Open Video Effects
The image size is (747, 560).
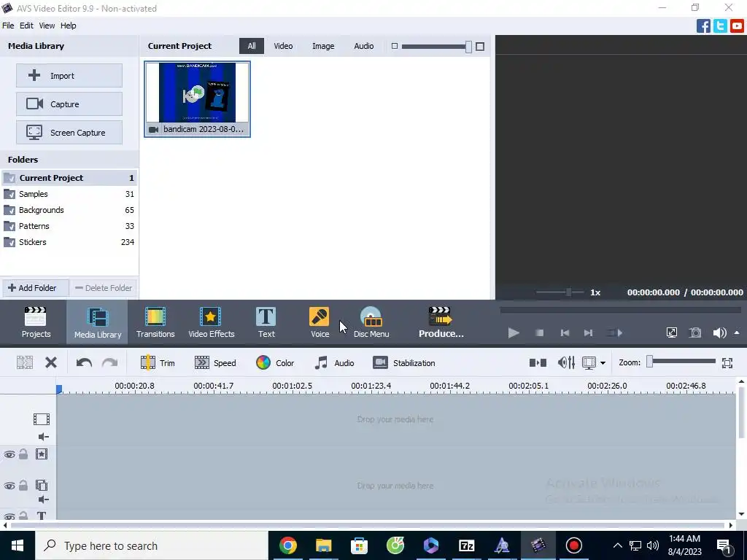pos(211,322)
